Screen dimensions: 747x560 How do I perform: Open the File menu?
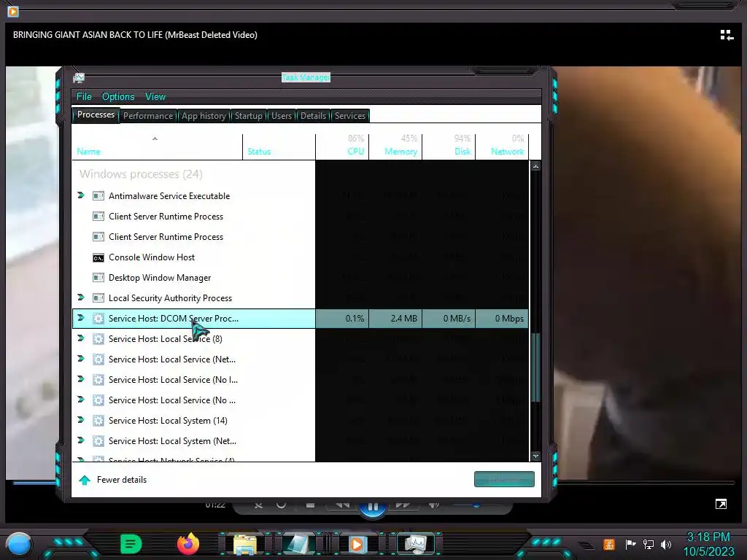pos(85,97)
